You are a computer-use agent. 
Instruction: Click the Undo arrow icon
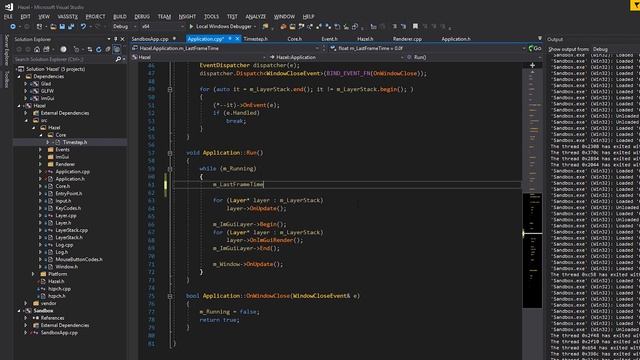click(83, 27)
